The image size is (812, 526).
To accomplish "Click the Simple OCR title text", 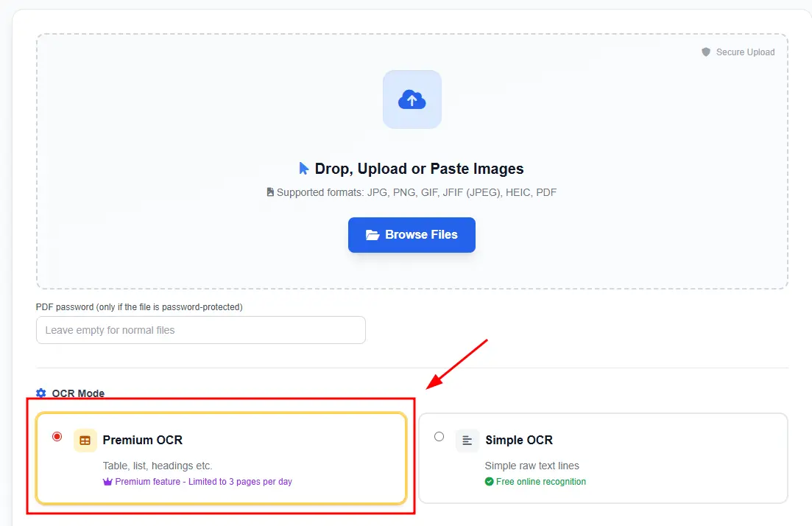I will coord(518,441).
